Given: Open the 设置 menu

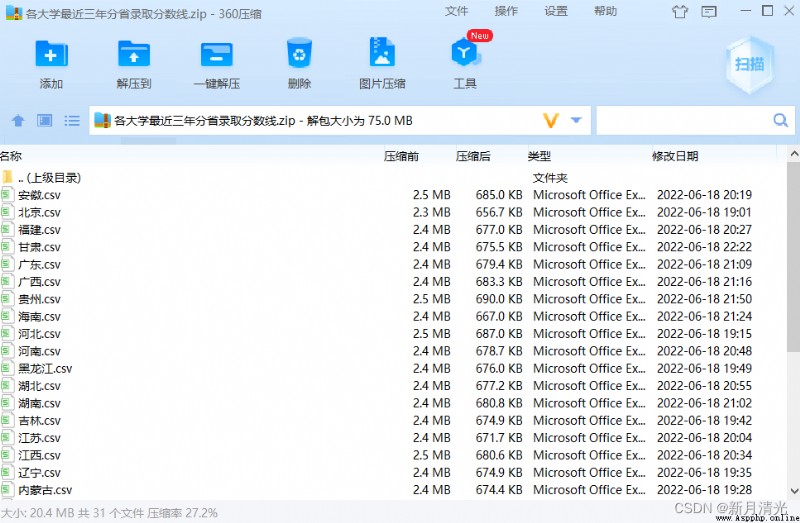Looking at the screenshot, I should click(x=556, y=11).
